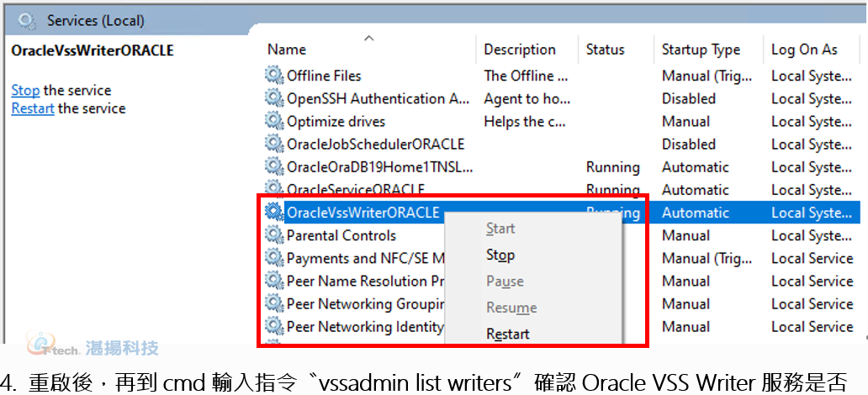Choose Restart from the context menu
The width and height of the screenshot is (868, 395).
[508, 334]
